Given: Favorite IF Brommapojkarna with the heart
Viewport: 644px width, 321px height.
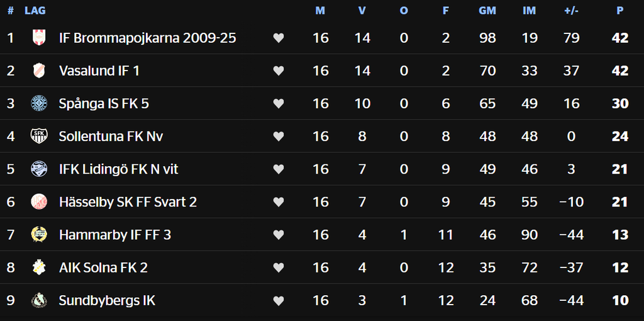Looking at the screenshot, I should pos(279,38).
